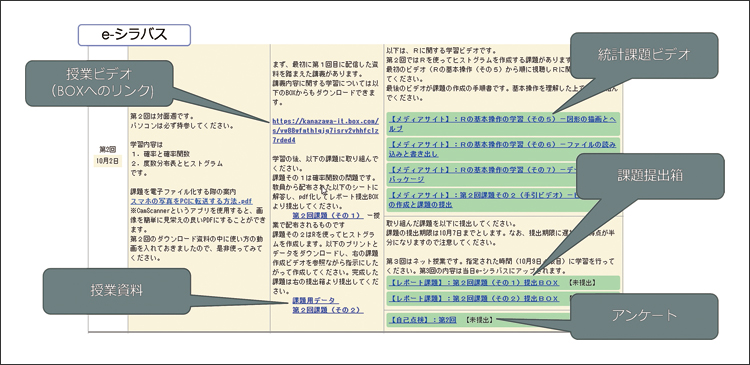Screen dimensions: 750x365
Task: Click the e-シラバス title box
Action: [134, 35]
